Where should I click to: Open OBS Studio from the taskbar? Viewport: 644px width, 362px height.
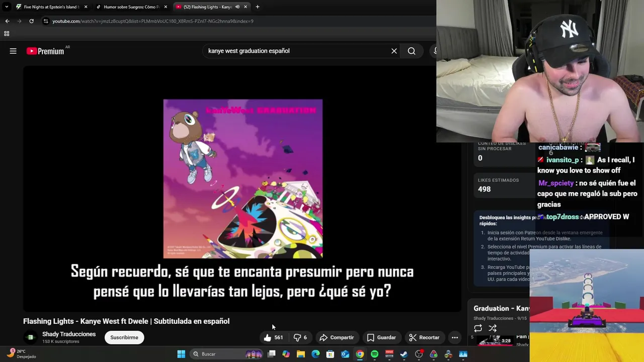pos(419,354)
